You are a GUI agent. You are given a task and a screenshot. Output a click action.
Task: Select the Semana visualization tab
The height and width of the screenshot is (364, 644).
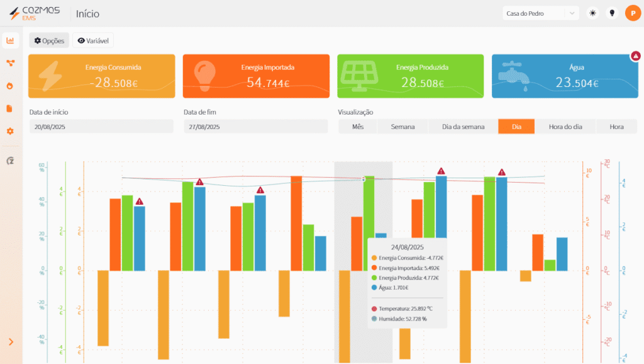coord(402,127)
